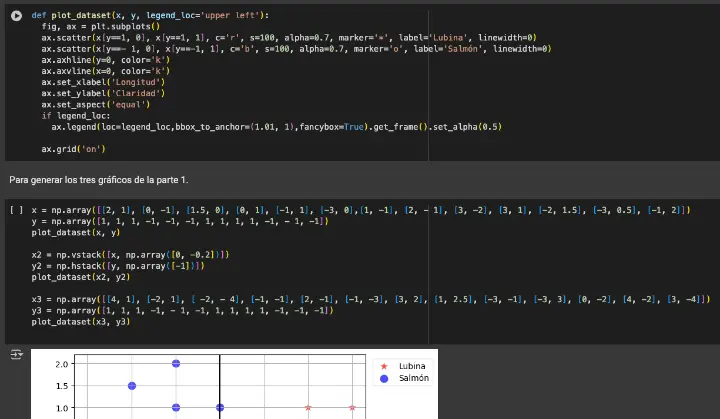Click the blue point at y=2.0 in plot
The width and height of the screenshot is (720, 419).
coord(176,364)
